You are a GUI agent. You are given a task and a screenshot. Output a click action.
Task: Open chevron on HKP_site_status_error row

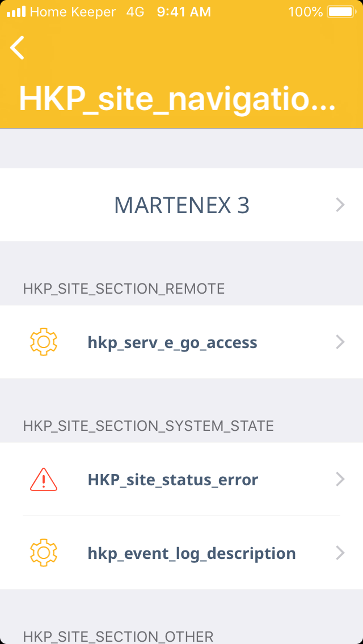tap(340, 480)
